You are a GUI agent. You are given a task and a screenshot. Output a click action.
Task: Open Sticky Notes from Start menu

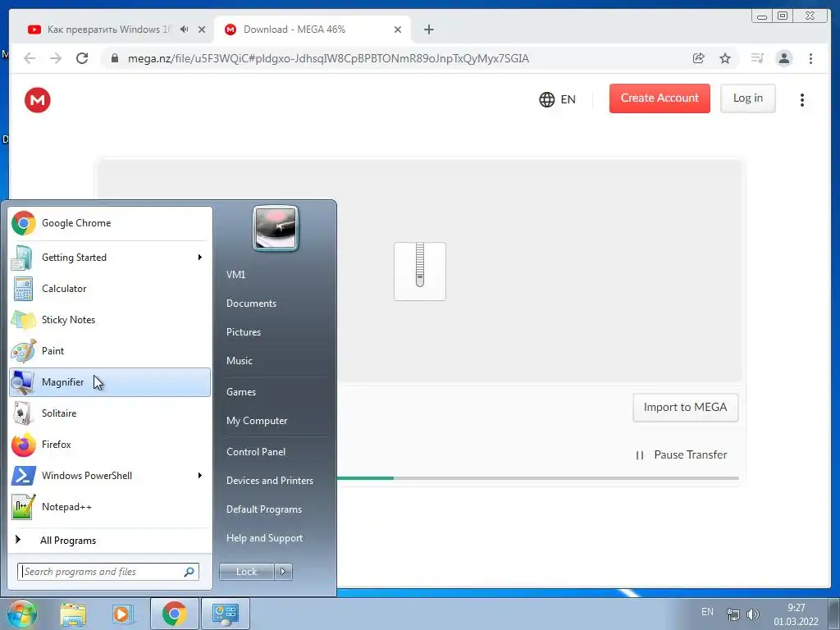pyautogui.click(x=110, y=320)
